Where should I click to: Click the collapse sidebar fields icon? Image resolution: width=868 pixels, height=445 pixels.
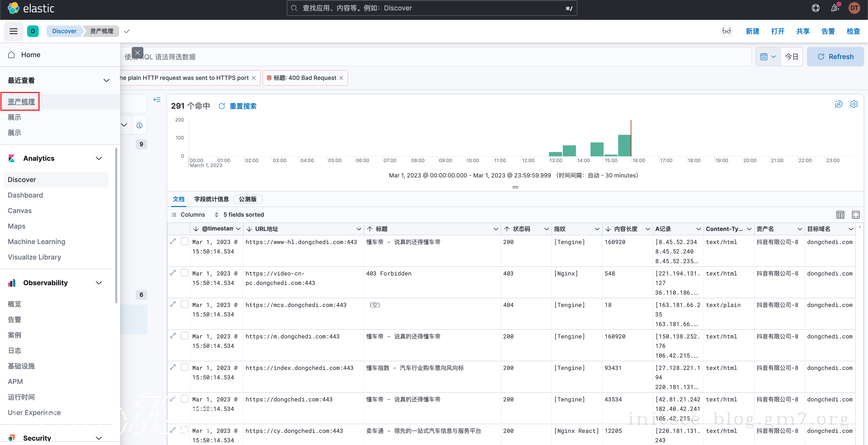coord(157,100)
